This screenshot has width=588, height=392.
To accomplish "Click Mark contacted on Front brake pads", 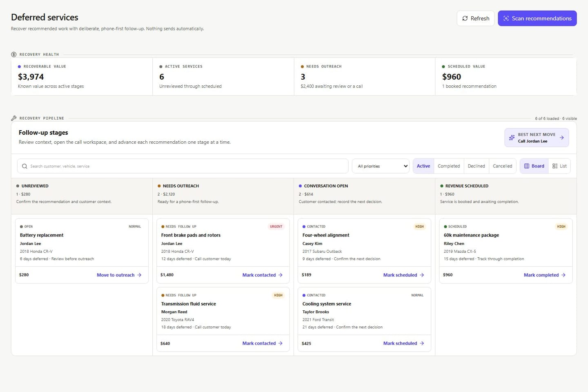I will pos(263,275).
